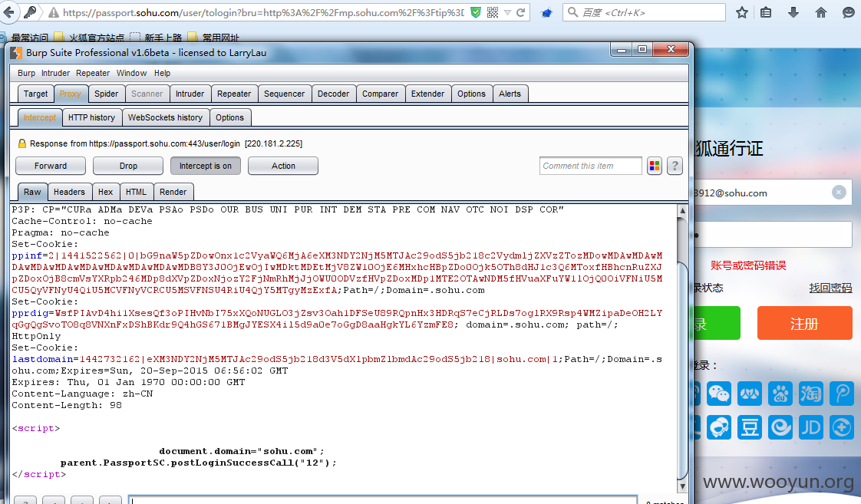Open the Action menu button
Image resolution: width=861 pixels, height=504 pixels.
(x=283, y=166)
